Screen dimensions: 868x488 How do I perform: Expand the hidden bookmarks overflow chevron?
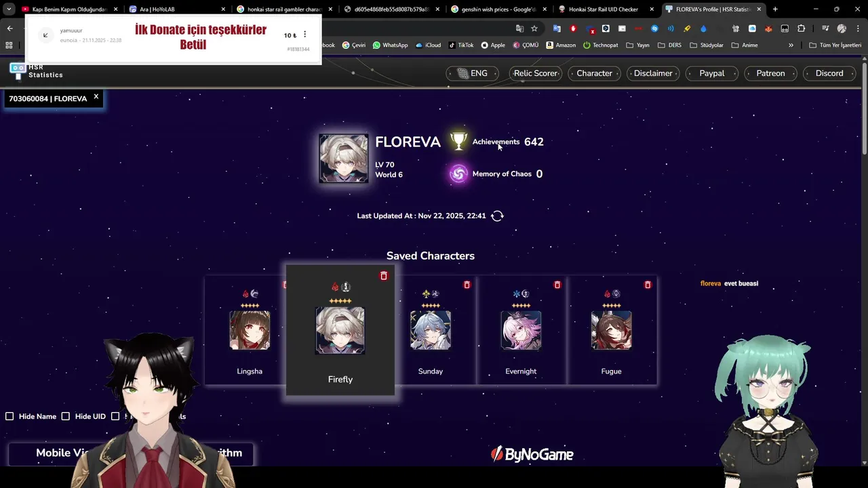pos(791,45)
